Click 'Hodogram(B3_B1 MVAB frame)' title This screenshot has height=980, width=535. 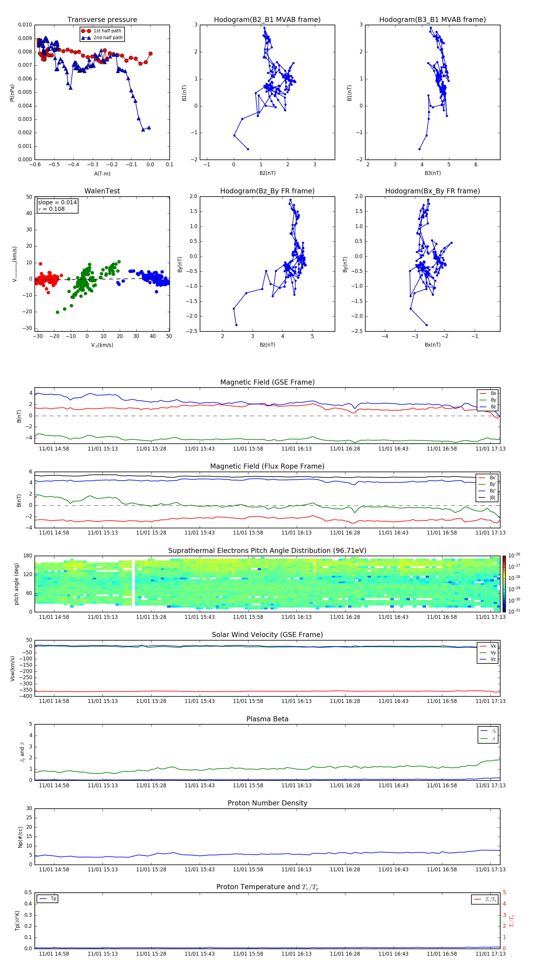coord(432,19)
